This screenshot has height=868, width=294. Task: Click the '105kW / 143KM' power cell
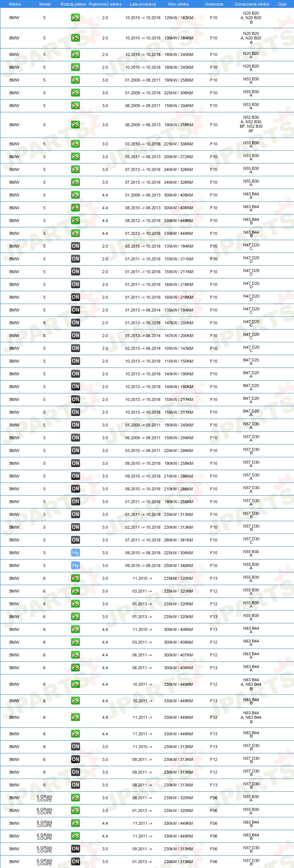click(179, 348)
